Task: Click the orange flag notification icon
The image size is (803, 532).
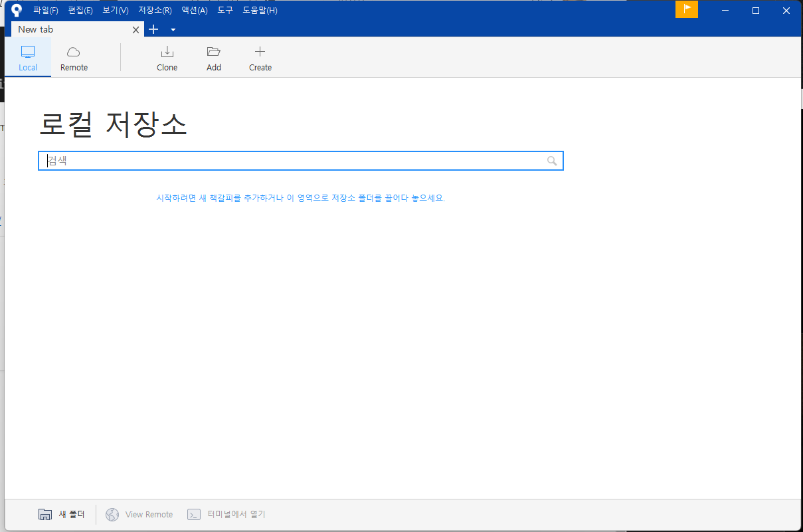Action: coord(687,9)
